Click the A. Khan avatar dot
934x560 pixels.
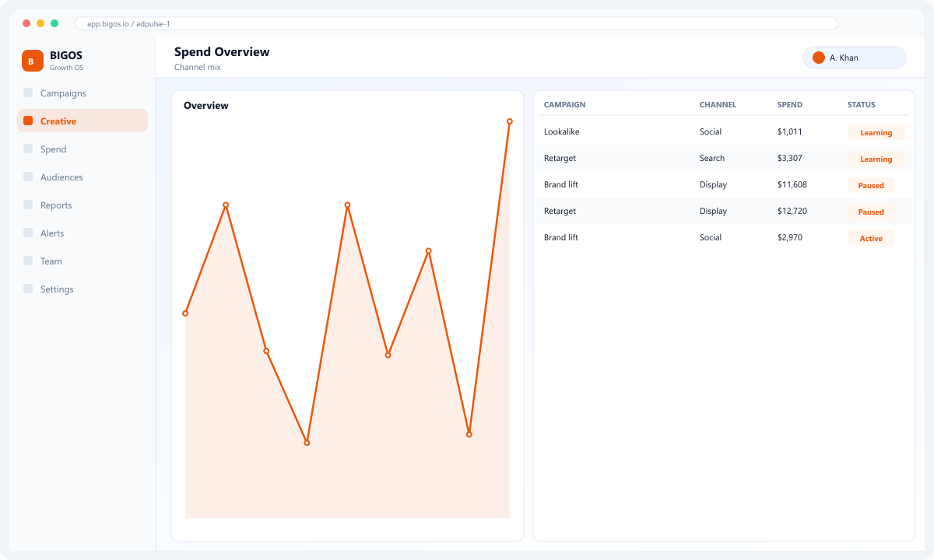pyautogui.click(x=819, y=58)
